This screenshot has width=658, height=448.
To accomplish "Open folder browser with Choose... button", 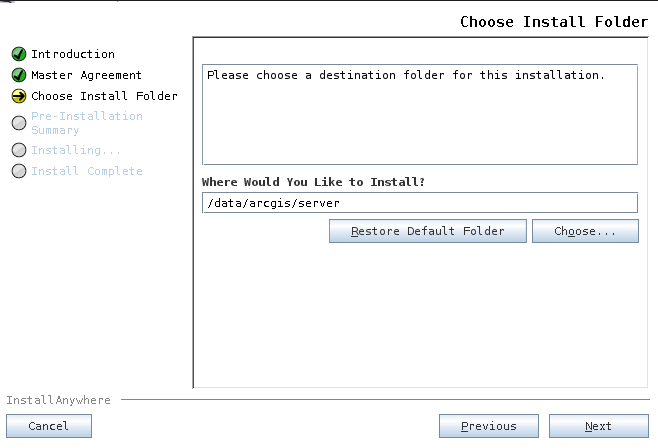I will (x=585, y=231).
